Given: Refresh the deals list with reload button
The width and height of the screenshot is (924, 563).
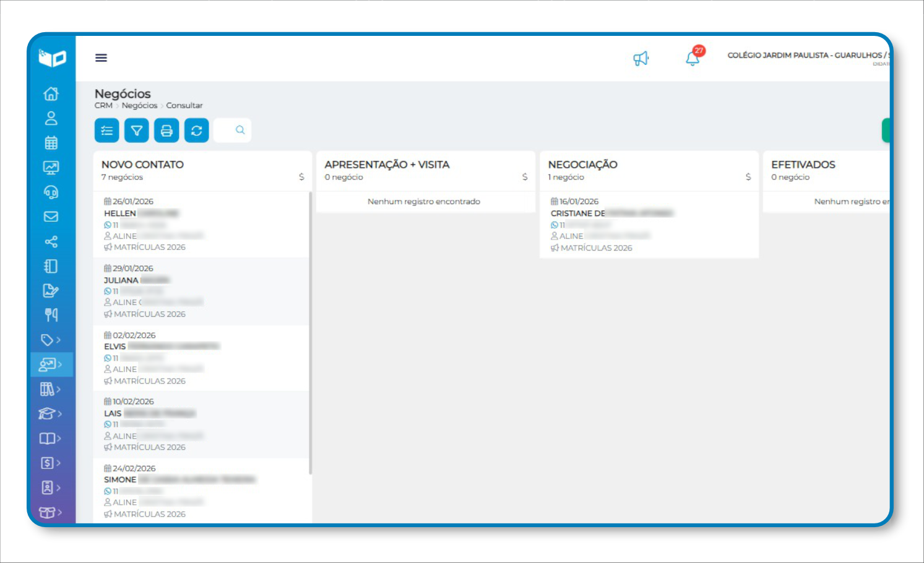Looking at the screenshot, I should pyautogui.click(x=197, y=131).
